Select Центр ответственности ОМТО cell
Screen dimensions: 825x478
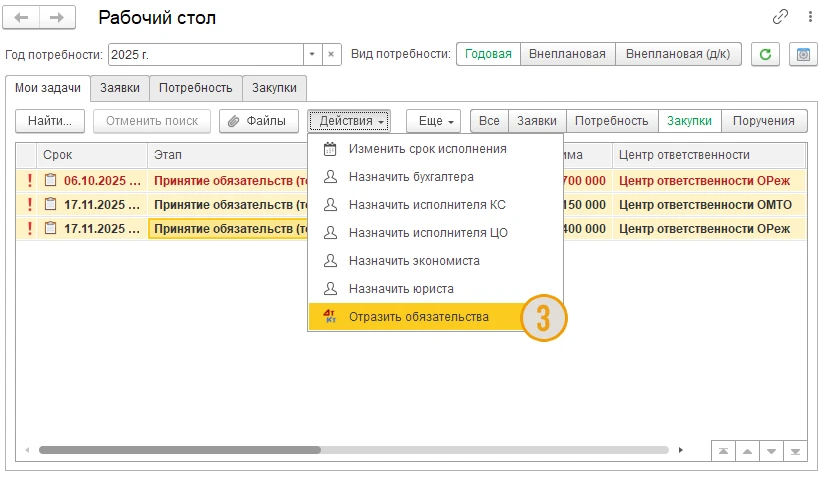(x=709, y=205)
